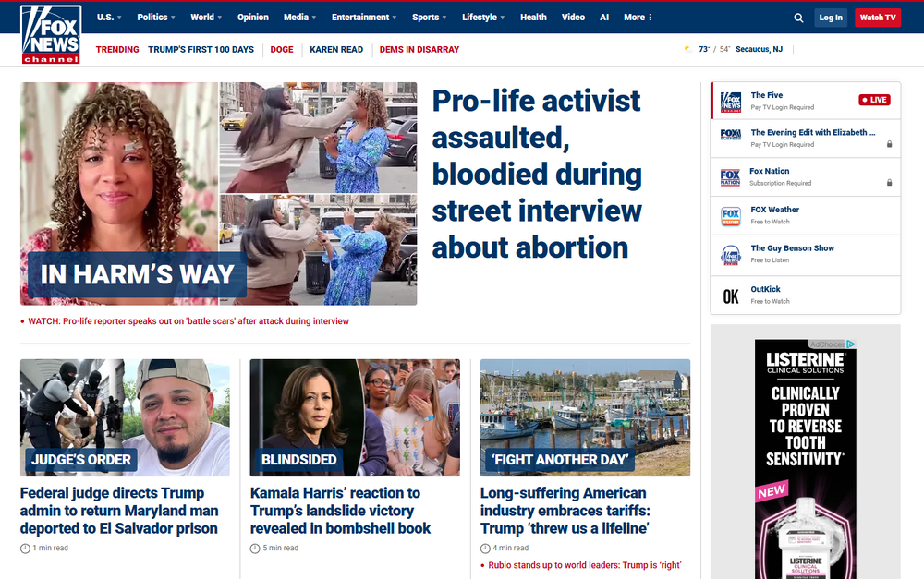924x579 pixels.
Task: Click the red LIVE badge on The Five
Action: (x=874, y=100)
